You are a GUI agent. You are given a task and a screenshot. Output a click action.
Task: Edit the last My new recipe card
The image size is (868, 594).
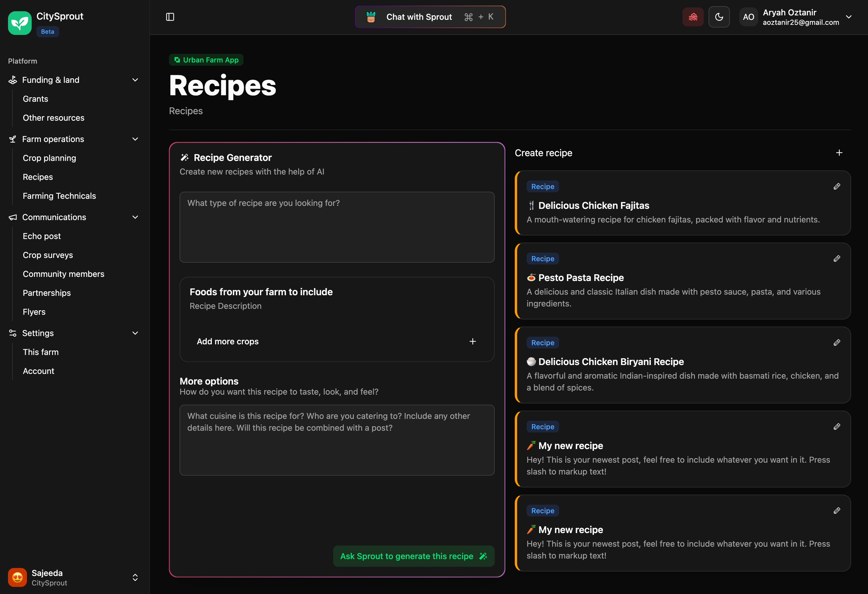(837, 510)
